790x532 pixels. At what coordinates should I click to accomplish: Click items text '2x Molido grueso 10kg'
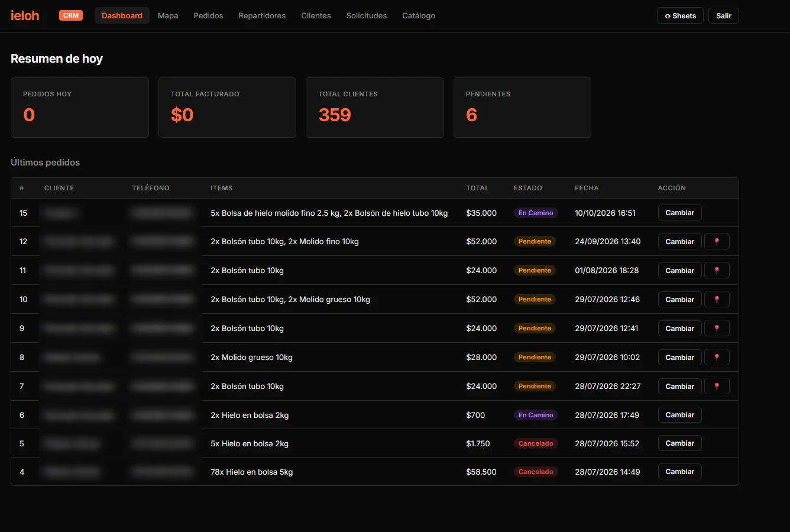[252, 357]
